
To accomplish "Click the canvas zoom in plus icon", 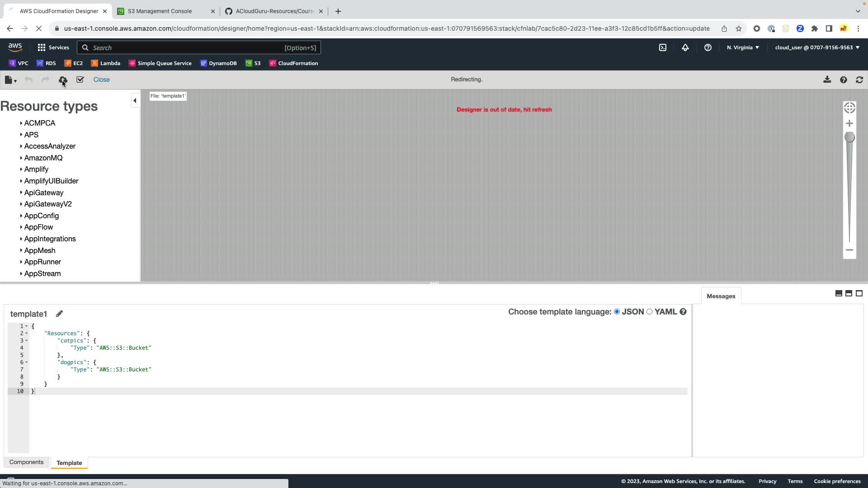I will [849, 123].
